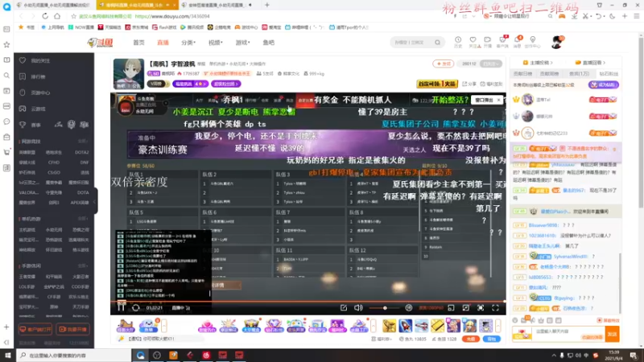Select the rocket gift icon

pyautogui.click(x=405, y=326)
